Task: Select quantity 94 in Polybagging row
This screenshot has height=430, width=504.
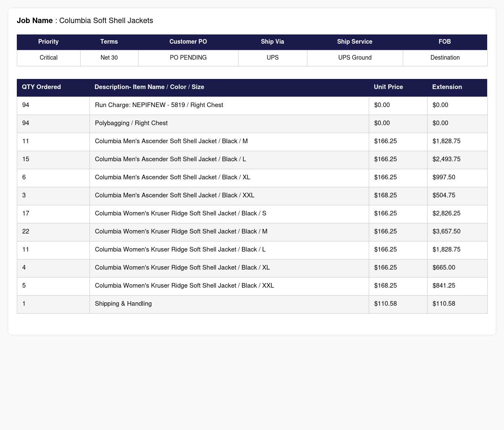Action: [x=53, y=123]
